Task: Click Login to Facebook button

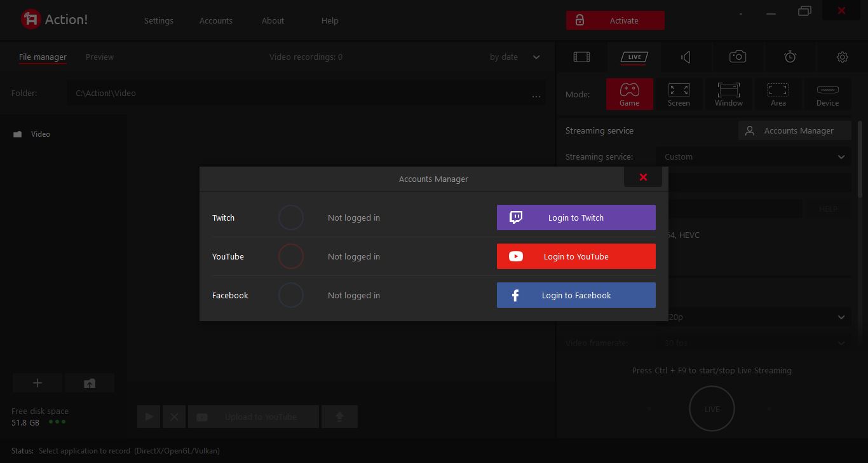Action: coord(576,295)
